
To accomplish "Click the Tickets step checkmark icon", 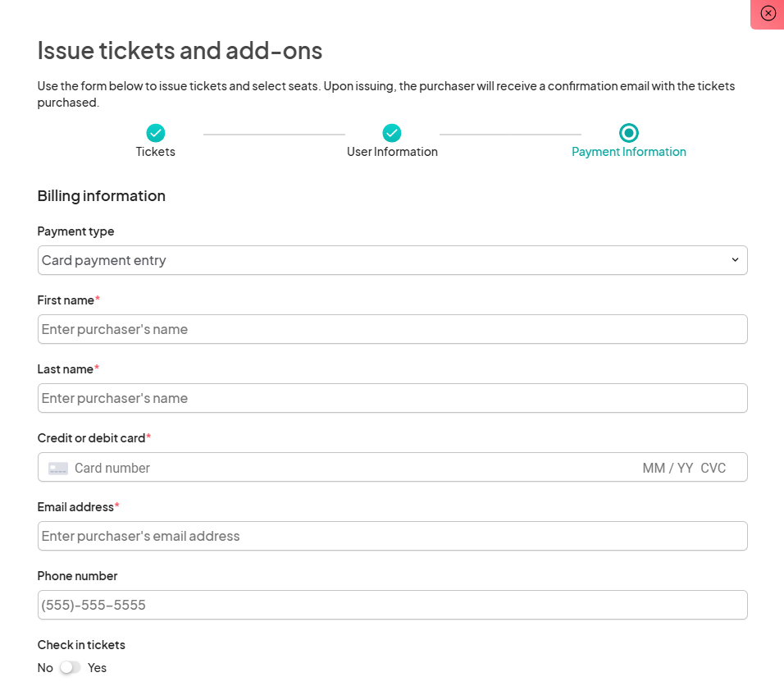I will [x=156, y=133].
